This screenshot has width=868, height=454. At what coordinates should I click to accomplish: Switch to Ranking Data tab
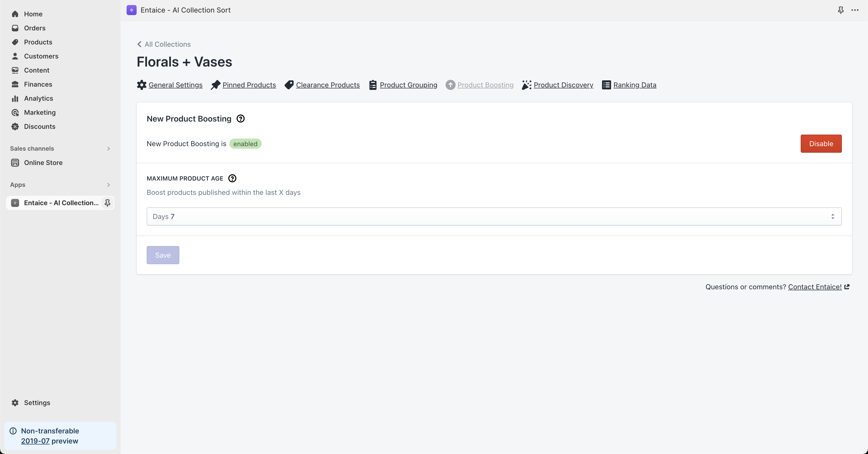[x=634, y=85]
